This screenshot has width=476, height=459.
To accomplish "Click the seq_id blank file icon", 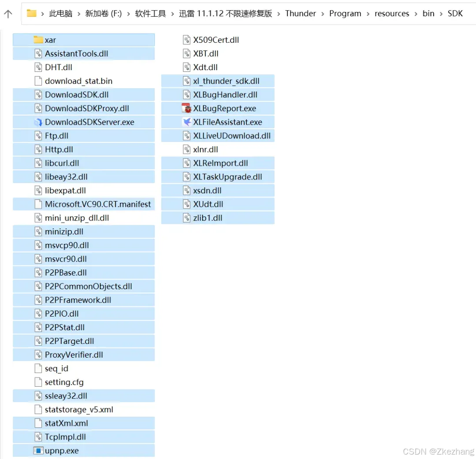I will (x=38, y=369).
